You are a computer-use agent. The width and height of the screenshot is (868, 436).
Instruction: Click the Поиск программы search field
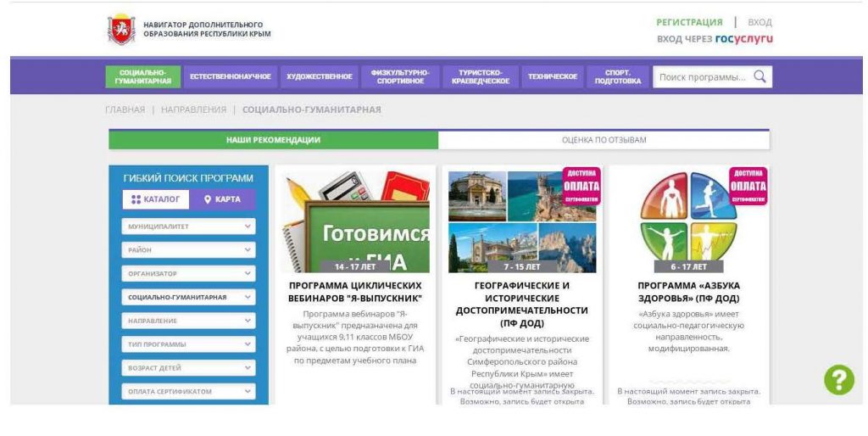point(702,77)
